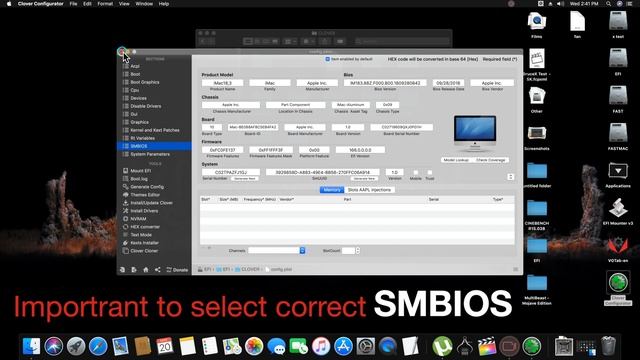Screen dimensions: 640x360
Task: Open the Window menu
Action: tap(144, 4)
